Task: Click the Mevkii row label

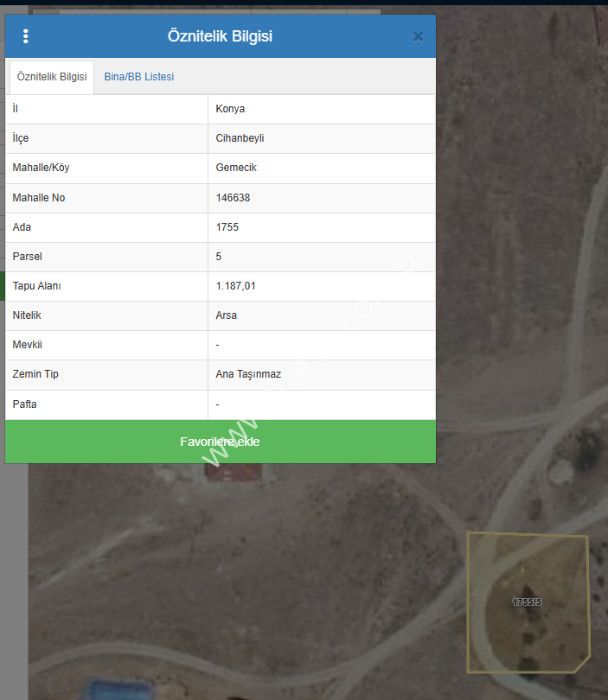Action: point(27,345)
